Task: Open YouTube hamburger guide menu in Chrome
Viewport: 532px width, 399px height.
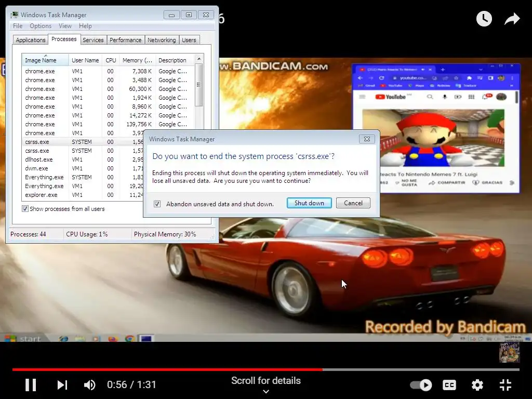Action: coord(362,97)
